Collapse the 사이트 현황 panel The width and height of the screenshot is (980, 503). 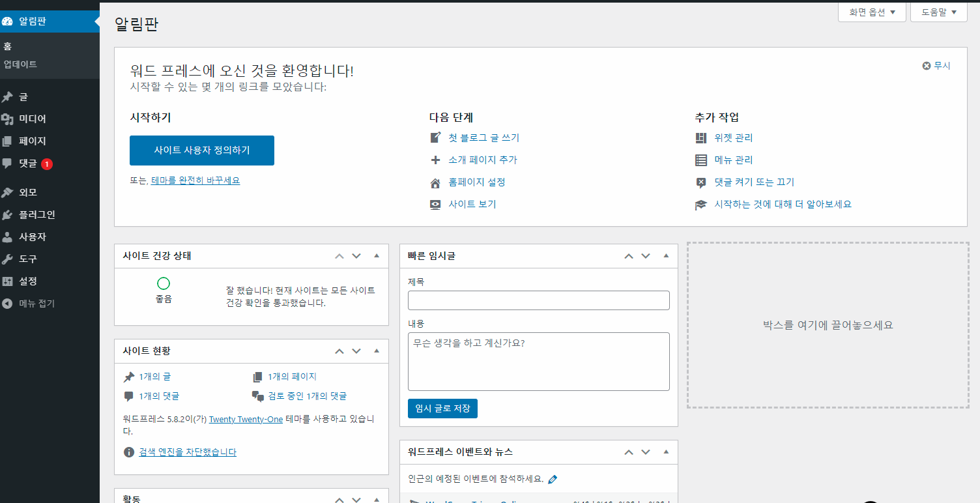tap(377, 351)
